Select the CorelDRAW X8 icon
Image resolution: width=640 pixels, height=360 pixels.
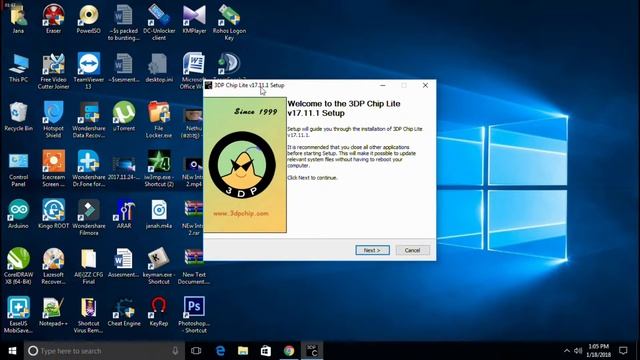click(18, 266)
